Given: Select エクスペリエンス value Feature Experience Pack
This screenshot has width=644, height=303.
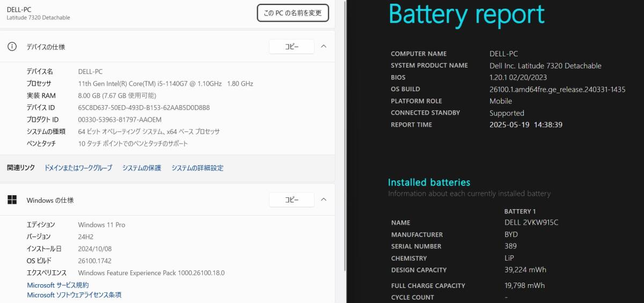Looking at the screenshot, I should pyautogui.click(x=151, y=272).
